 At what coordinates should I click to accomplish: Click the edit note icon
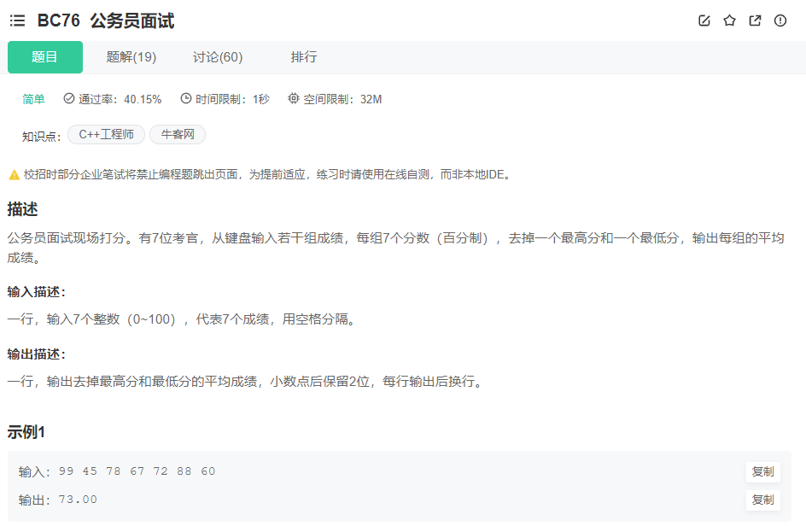[704, 20]
